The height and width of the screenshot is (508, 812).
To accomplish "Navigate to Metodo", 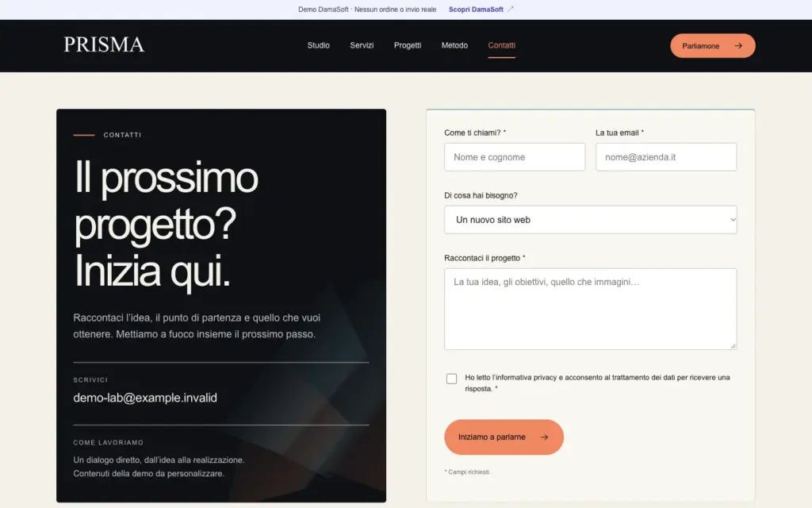I will click(454, 45).
